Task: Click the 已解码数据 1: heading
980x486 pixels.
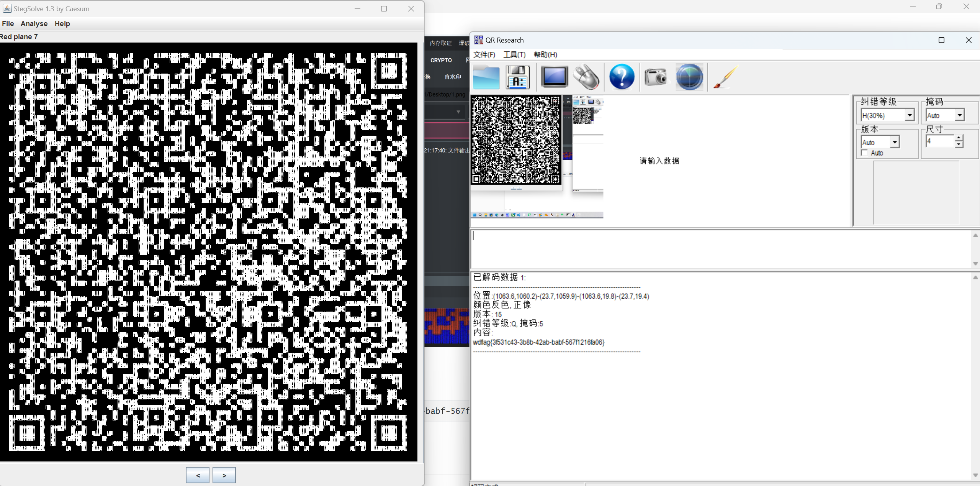Action: click(499, 277)
